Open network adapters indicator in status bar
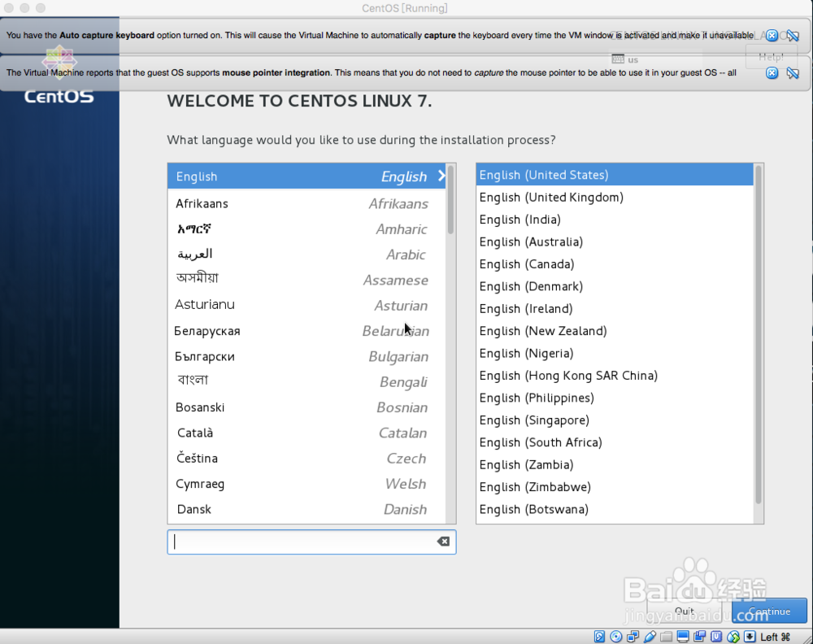This screenshot has height=644, width=813. point(633,637)
